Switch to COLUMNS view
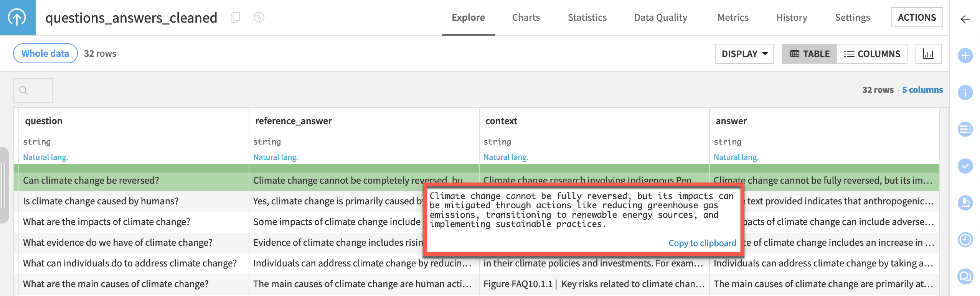 [x=872, y=54]
